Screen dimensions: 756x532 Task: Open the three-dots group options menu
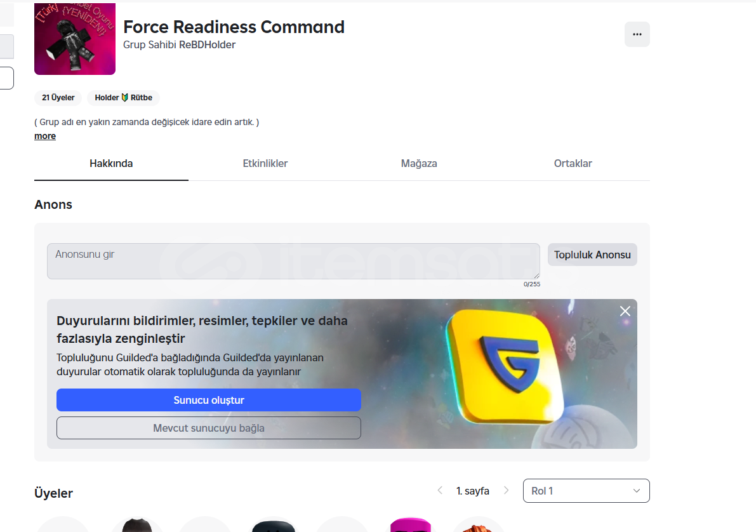point(637,34)
